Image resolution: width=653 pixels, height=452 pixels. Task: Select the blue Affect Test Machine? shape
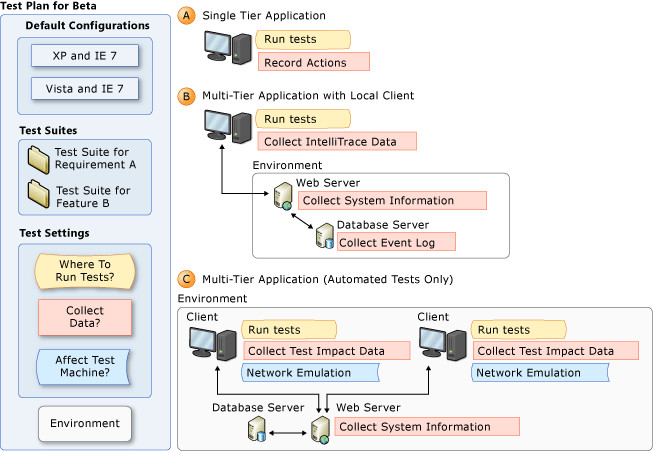84,366
